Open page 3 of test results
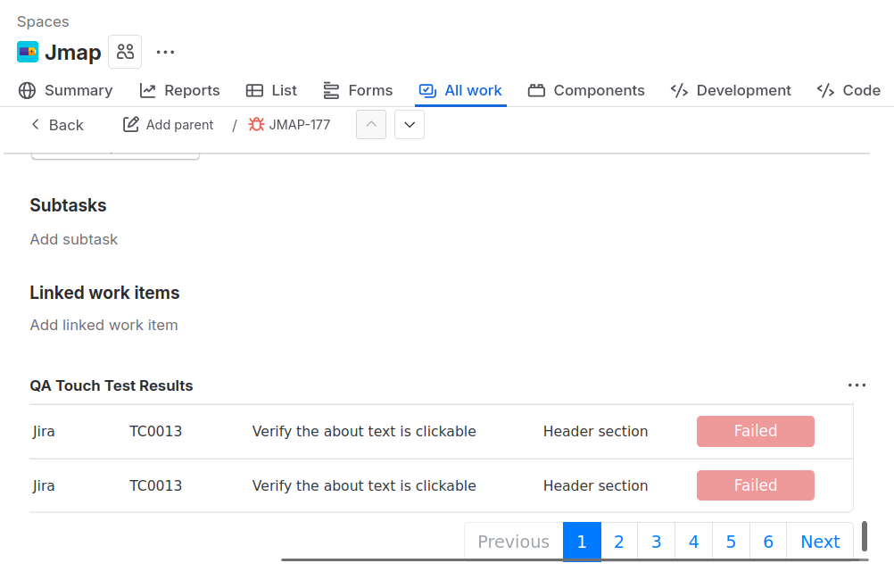Screen dimensions: 894x588 (656, 541)
